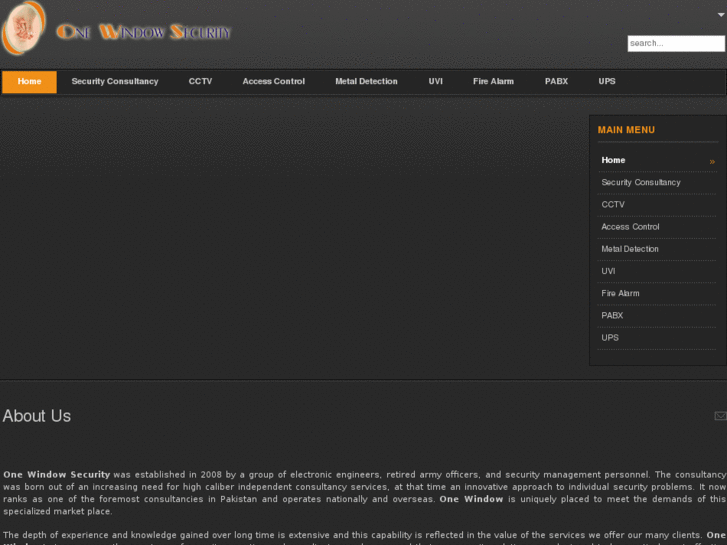Screen dimensions: 727x545
Task: Open Metal Detection in the top navigation
Action: click(366, 82)
